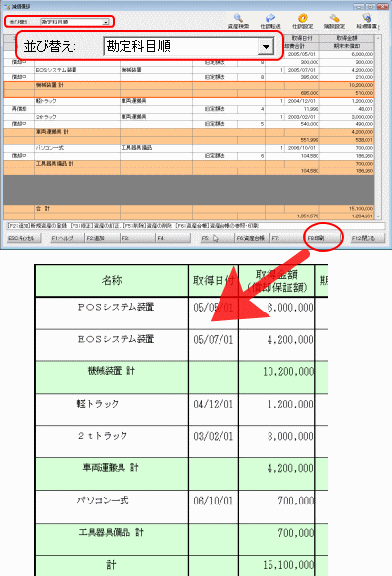This screenshot has height=576, width=392.
Task: Click the 取得金額 column header in the grid
Action: click(347, 38)
